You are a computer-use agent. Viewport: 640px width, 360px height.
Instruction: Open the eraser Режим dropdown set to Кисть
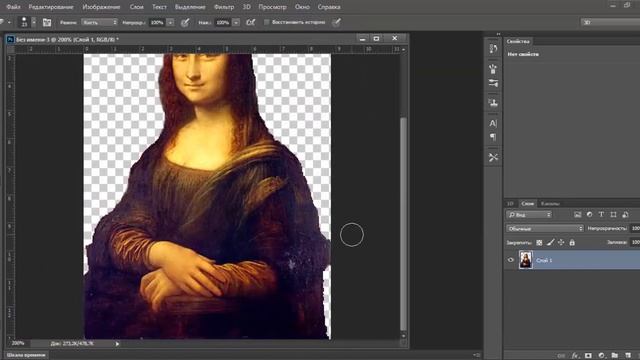click(99, 22)
